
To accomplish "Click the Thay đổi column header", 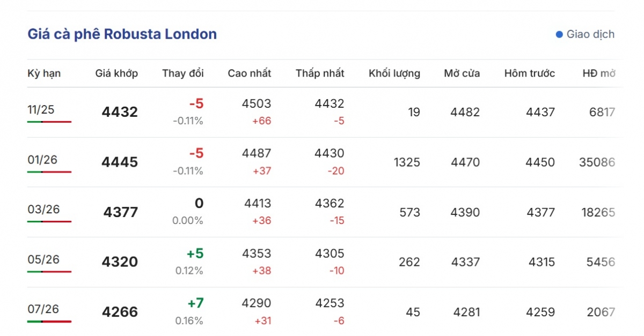I will (183, 73).
